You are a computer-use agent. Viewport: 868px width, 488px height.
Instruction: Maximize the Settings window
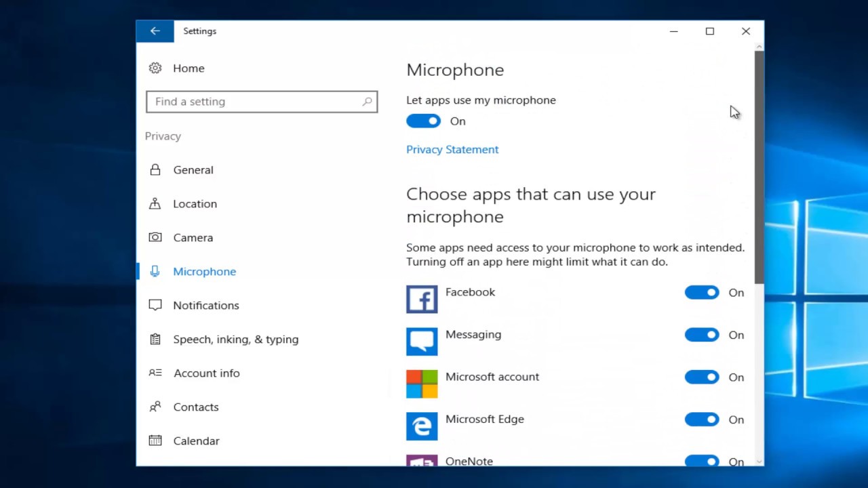[x=709, y=31]
